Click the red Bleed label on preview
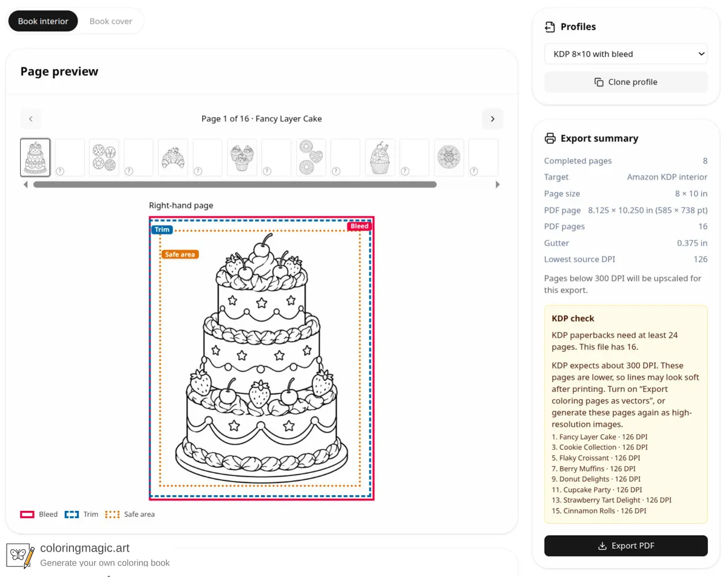This screenshot has width=728, height=577. coord(359,226)
